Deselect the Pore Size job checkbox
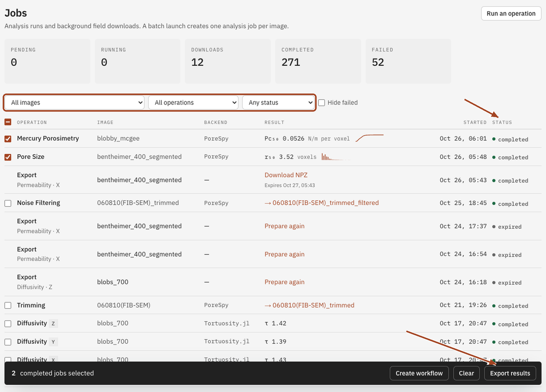This screenshot has width=546, height=392. pos(8,157)
